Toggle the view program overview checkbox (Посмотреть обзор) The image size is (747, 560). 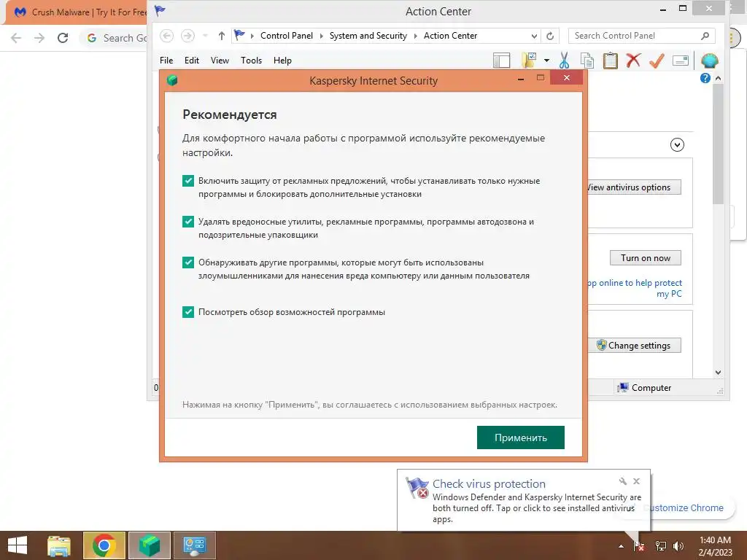pyautogui.click(x=188, y=312)
